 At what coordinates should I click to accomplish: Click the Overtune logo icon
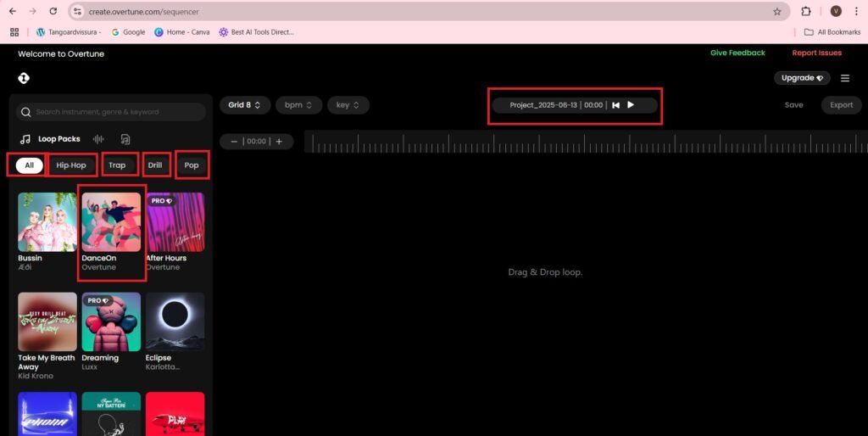[23, 78]
